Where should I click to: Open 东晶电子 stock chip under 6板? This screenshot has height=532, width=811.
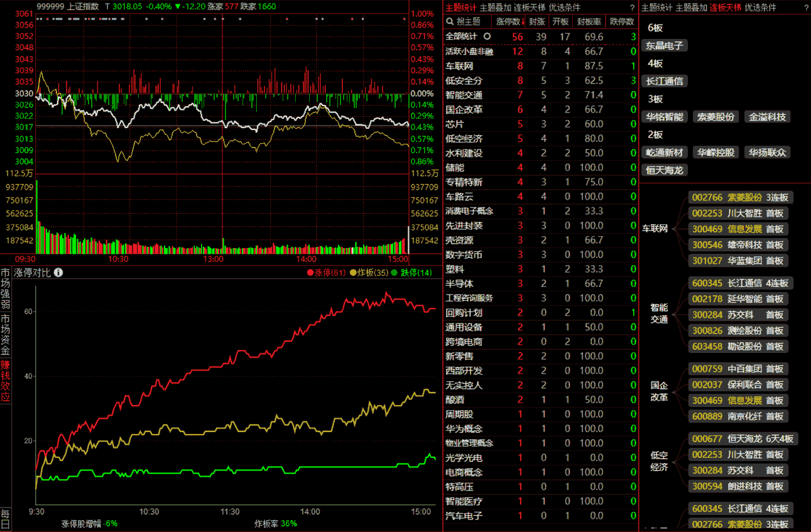coord(665,46)
